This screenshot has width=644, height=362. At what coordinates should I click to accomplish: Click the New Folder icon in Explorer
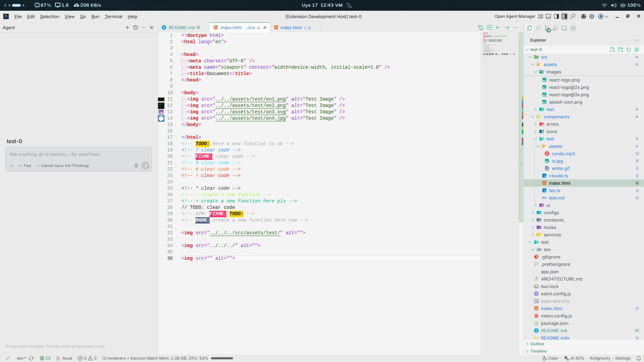(x=621, y=50)
